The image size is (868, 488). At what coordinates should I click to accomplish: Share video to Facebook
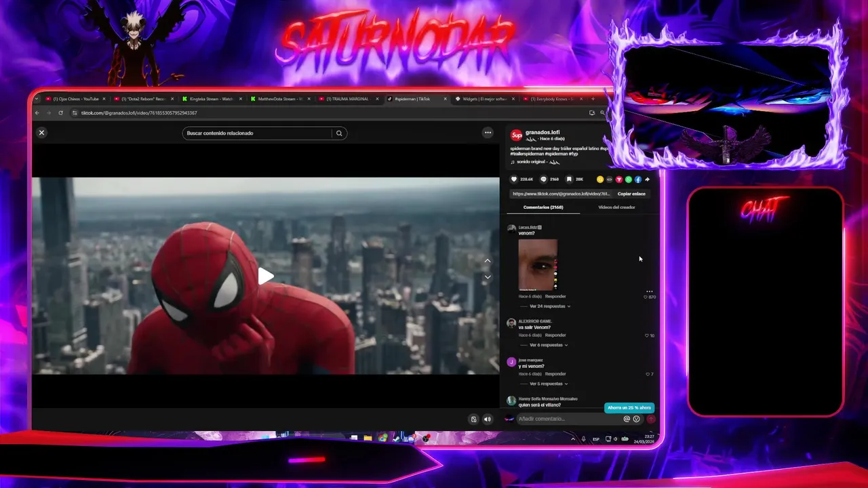[x=638, y=179]
